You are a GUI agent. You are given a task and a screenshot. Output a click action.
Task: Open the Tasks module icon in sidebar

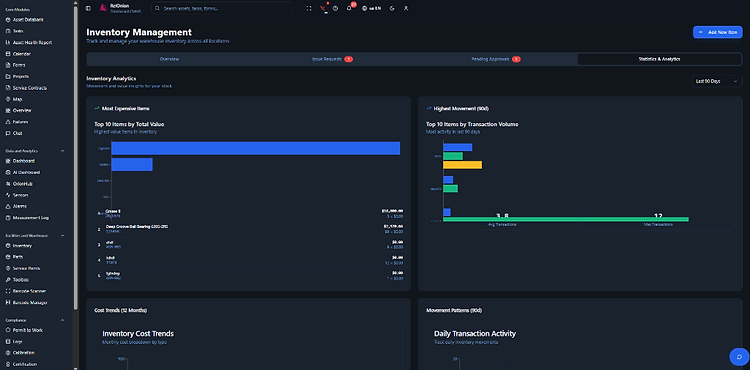pos(8,31)
